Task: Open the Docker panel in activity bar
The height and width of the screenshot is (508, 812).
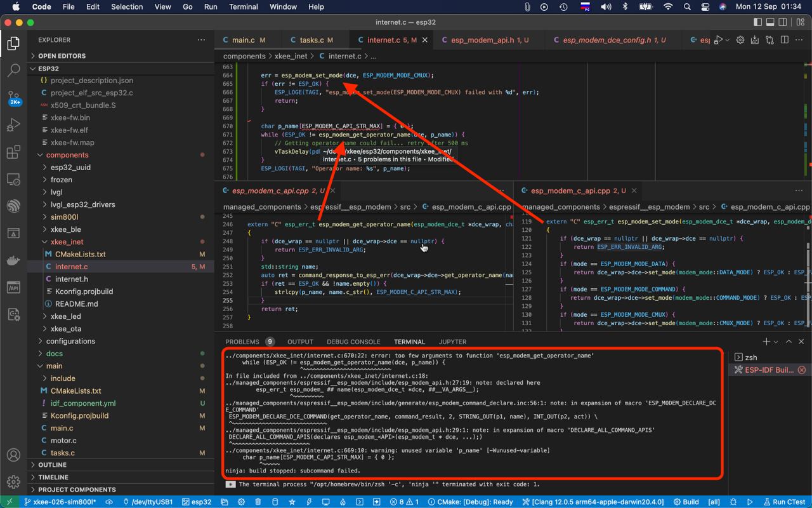Action: tap(13, 260)
